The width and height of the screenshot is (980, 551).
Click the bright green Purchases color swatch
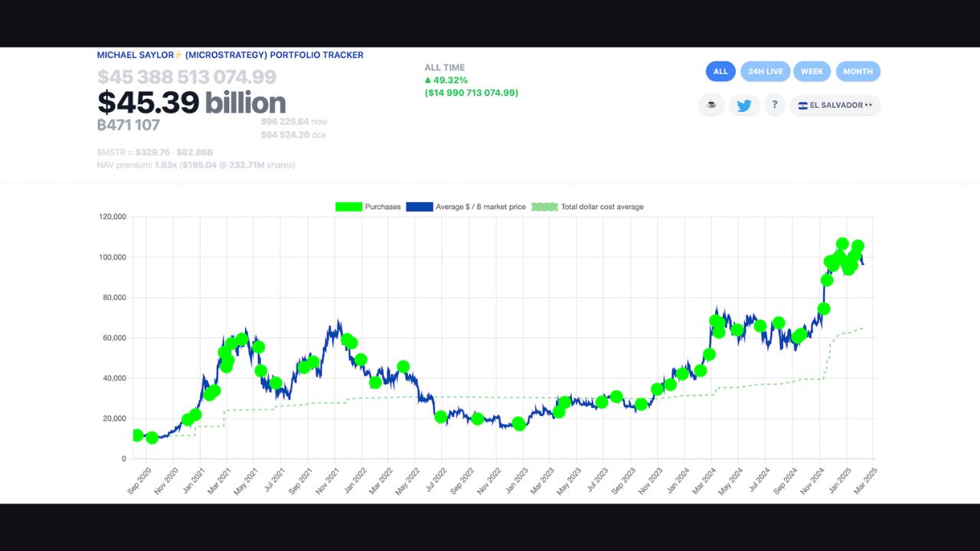click(x=348, y=207)
